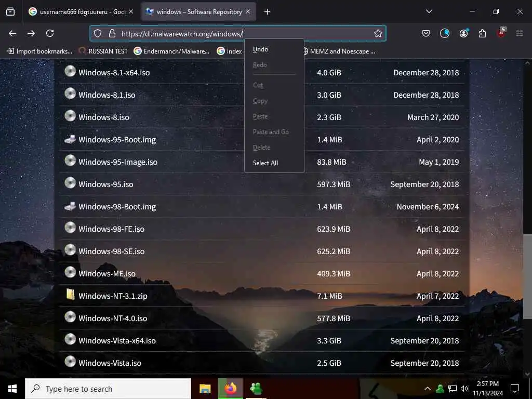Click the blue circular toolbar extension icon

point(445,33)
